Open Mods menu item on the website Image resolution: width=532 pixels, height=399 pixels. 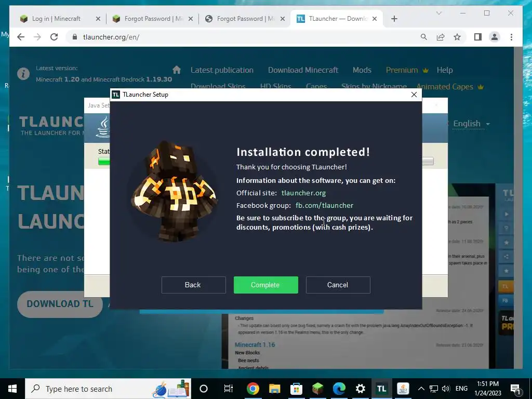coord(362,70)
